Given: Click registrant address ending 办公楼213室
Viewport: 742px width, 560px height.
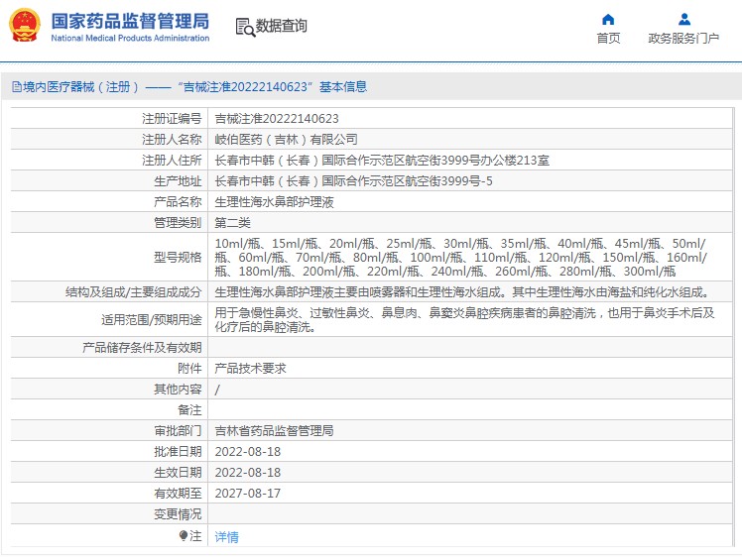Looking at the screenshot, I should 382,161.
